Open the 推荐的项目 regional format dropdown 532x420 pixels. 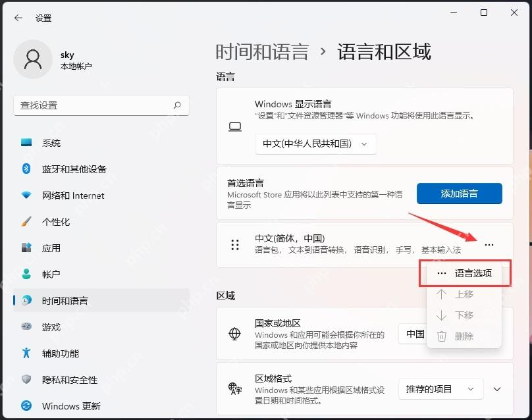click(x=440, y=389)
